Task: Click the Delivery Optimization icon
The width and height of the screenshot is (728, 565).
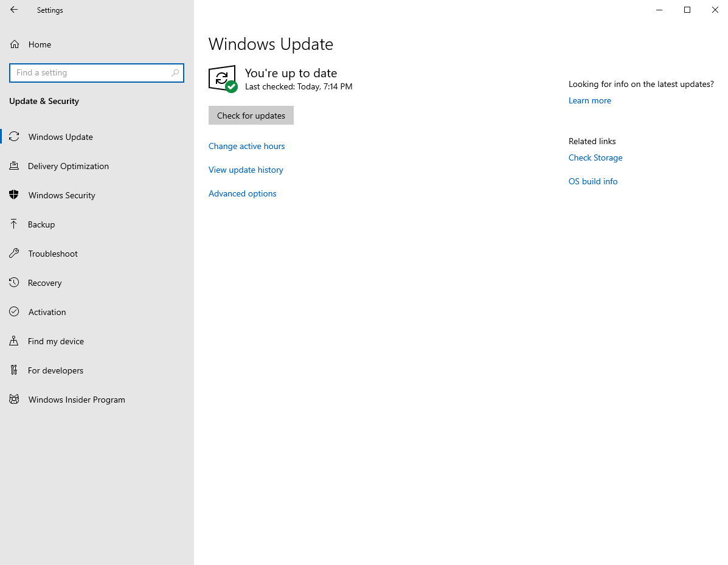Action: pos(15,166)
